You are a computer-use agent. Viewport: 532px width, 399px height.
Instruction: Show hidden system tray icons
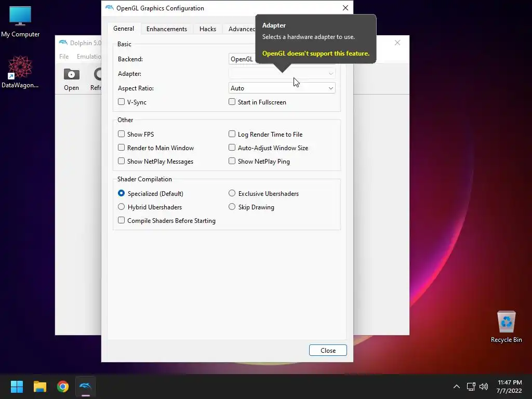pyautogui.click(x=457, y=387)
